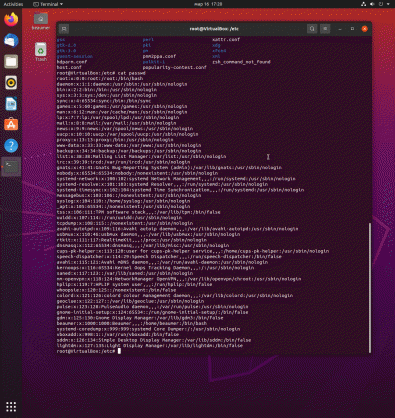This screenshot has width=395, height=418.
Task: Click the new tab button in terminal header
Action: coord(64,29)
